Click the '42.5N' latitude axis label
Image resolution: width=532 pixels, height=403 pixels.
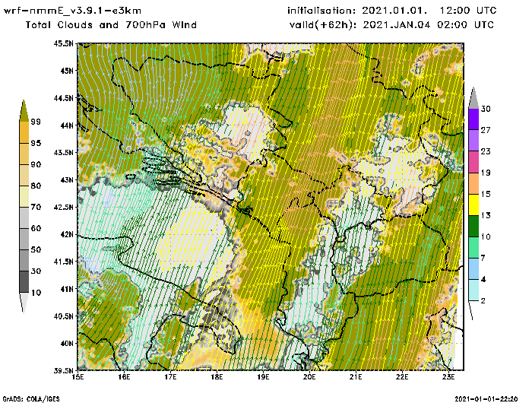point(63,207)
